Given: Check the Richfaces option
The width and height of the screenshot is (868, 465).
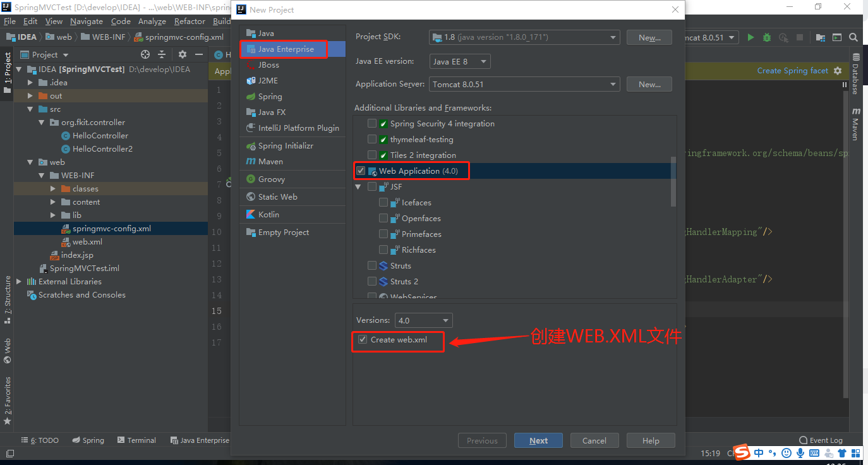Looking at the screenshot, I should point(383,250).
